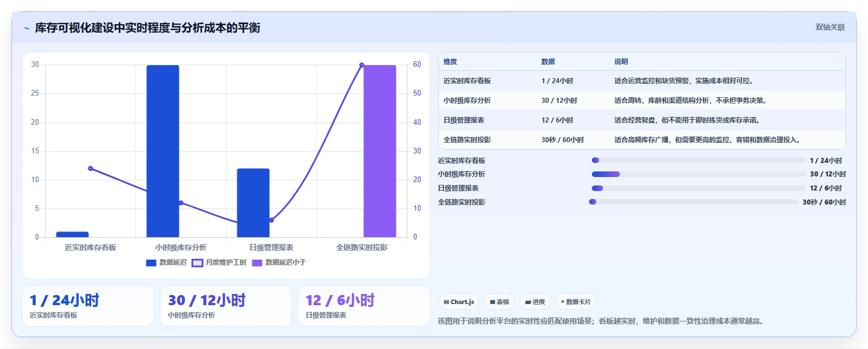Open the 1 / 24小时 data card
This screenshot has height=349, width=868.
click(88, 306)
